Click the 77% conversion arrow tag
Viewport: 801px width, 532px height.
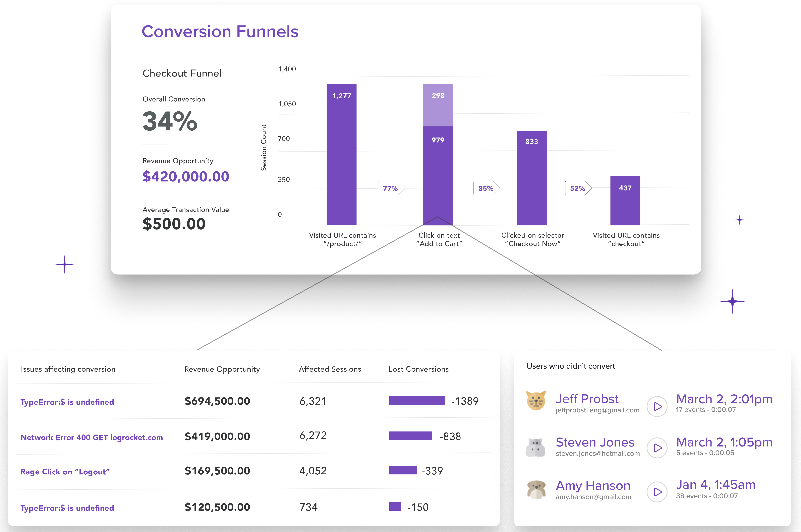pos(391,188)
